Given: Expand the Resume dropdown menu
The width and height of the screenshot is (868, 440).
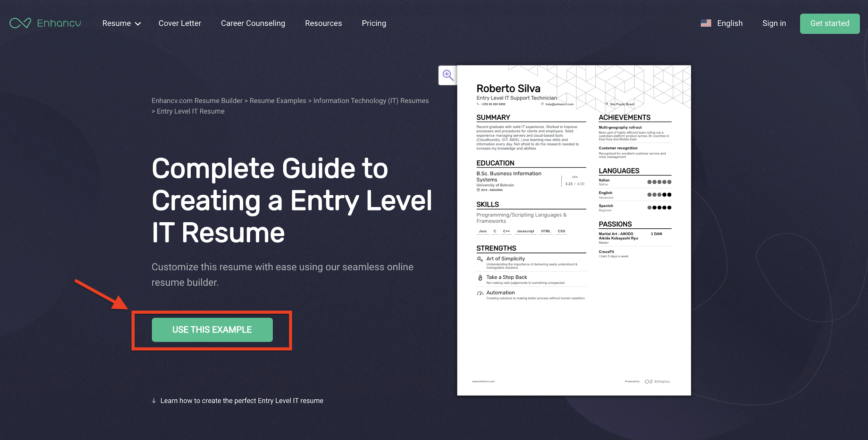Looking at the screenshot, I should click(x=121, y=23).
